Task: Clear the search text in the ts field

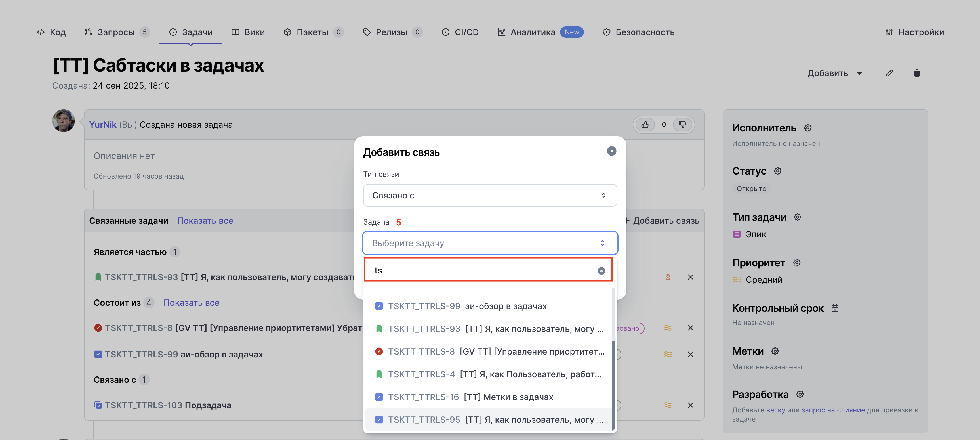Action: coord(601,271)
